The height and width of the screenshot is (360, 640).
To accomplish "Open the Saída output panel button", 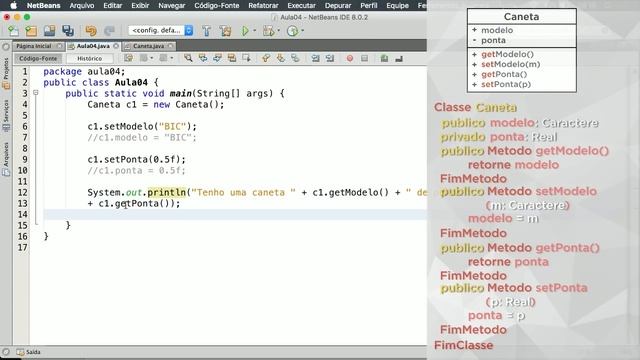I will pos(29,352).
